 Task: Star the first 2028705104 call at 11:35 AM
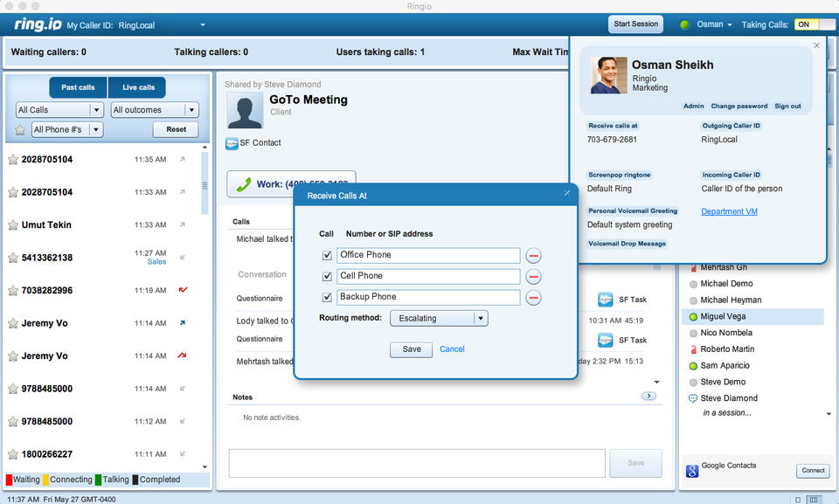[x=13, y=160]
